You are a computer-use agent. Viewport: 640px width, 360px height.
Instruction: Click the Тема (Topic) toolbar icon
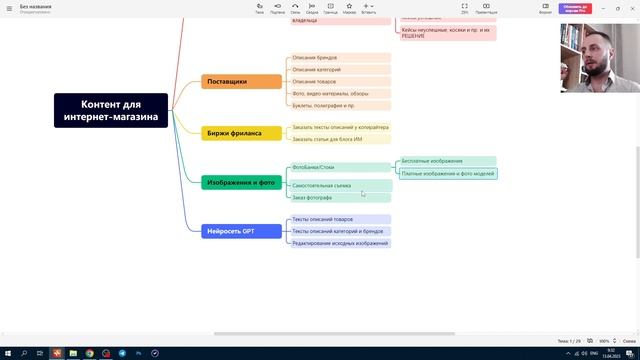(x=260, y=9)
